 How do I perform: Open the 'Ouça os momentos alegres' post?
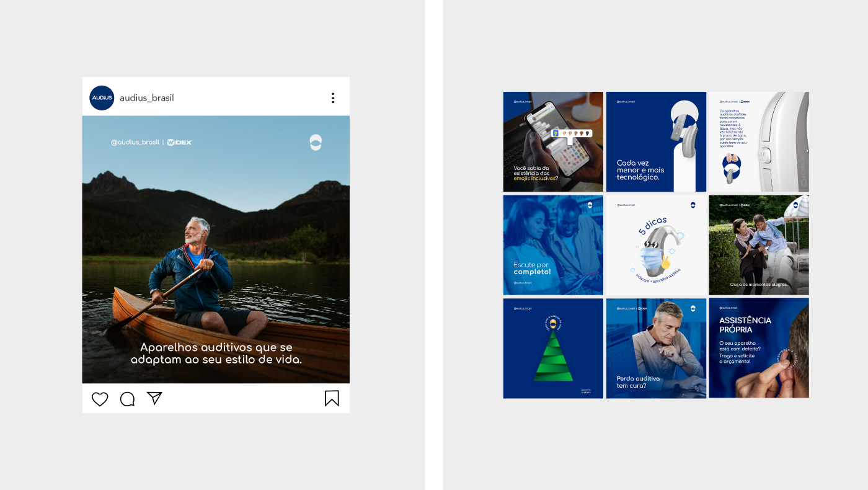[759, 245]
